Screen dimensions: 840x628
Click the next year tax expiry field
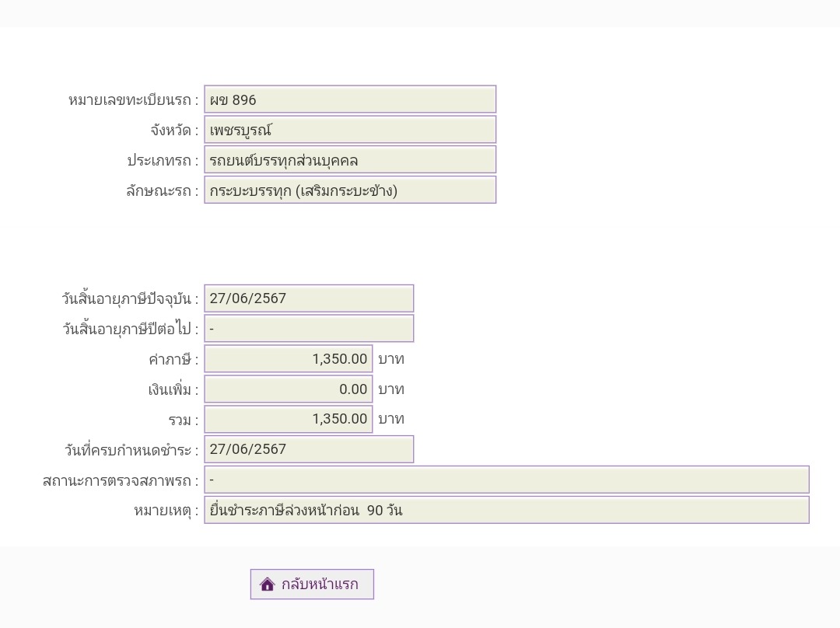click(x=309, y=328)
